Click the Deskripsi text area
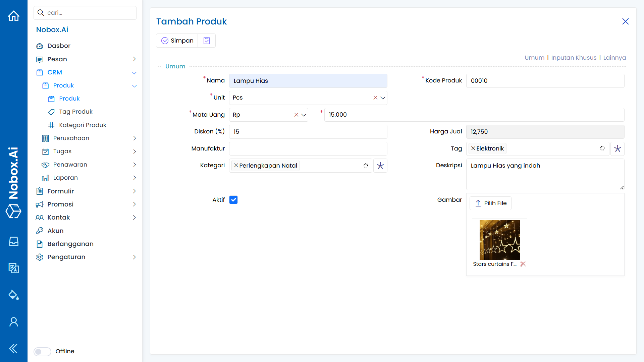 pyautogui.click(x=545, y=174)
